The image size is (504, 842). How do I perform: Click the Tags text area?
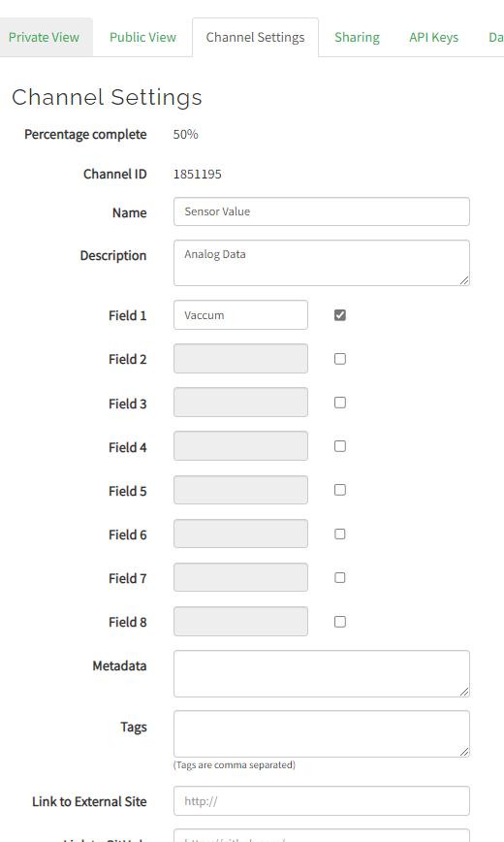322,733
